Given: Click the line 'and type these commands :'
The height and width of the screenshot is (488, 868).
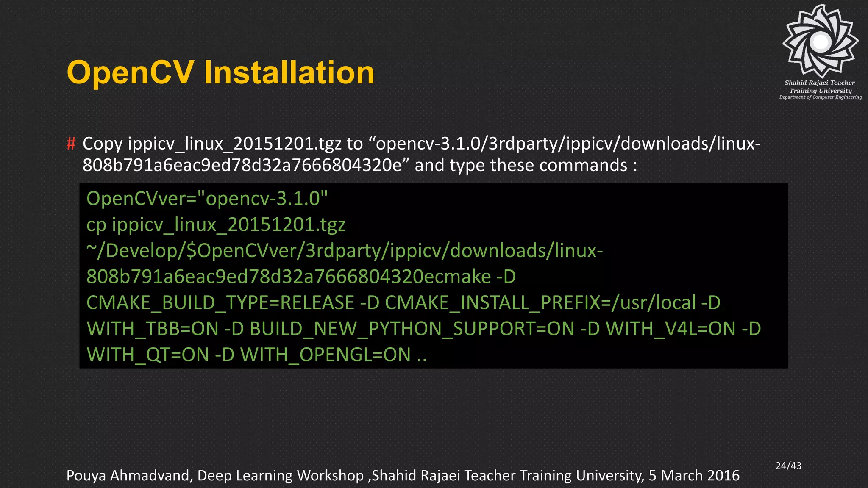Looking at the screenshot, I should coord(526,165).
